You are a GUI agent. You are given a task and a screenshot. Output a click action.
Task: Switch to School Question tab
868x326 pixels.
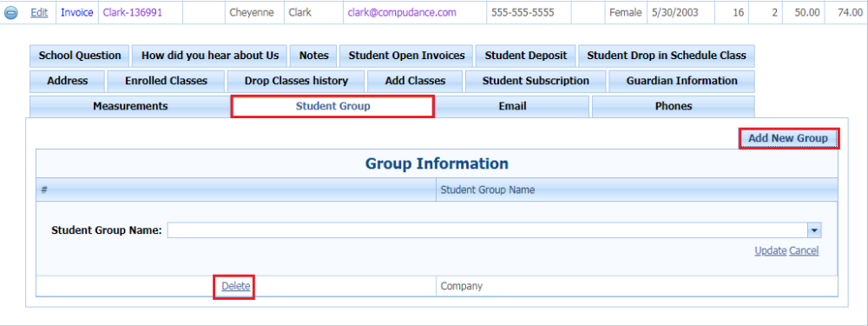tap(80, 56)
